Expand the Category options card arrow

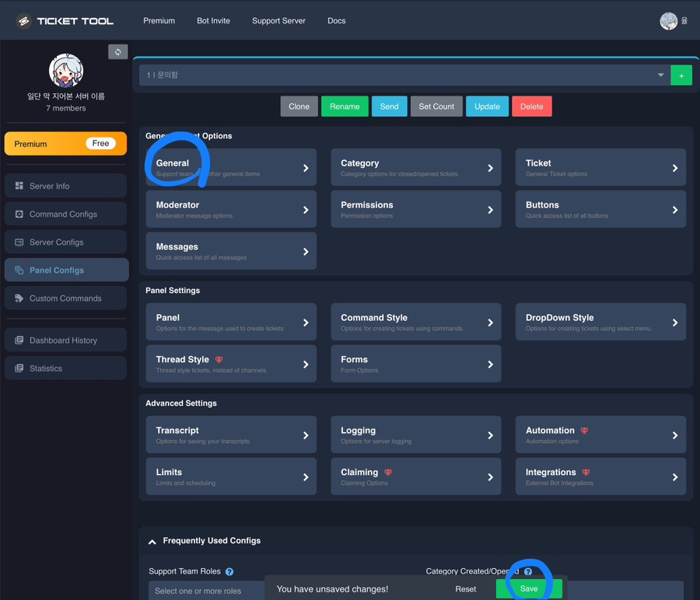490,168
